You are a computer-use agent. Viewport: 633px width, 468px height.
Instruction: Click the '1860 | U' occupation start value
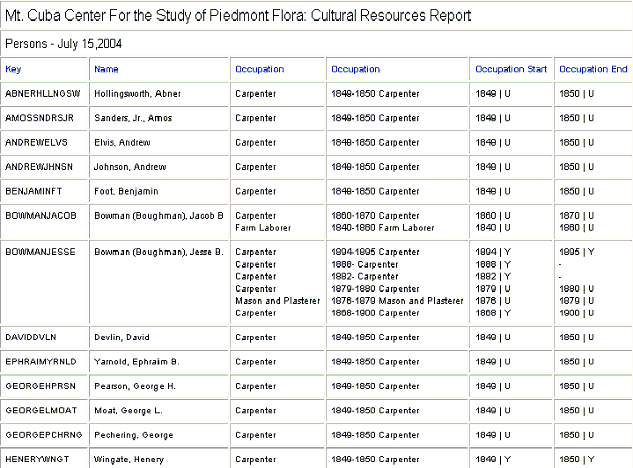[x=493, y=216]
